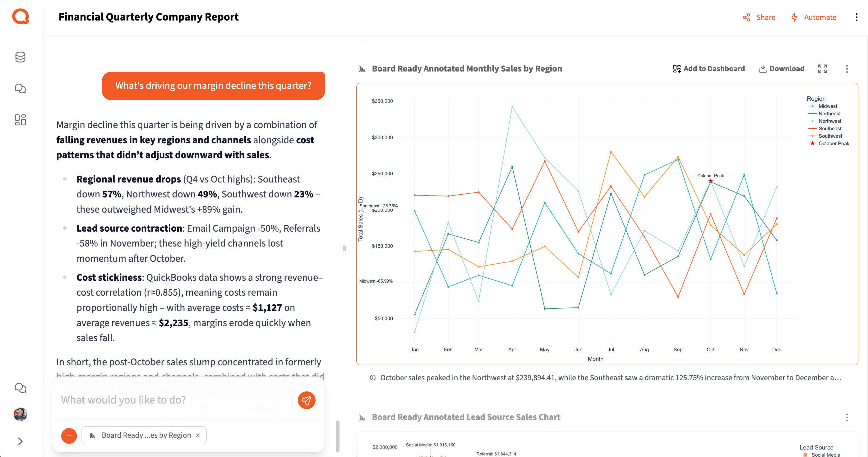Remove the Board Ready chart attachment chip

pyautogui.click(x=198, y=435)
